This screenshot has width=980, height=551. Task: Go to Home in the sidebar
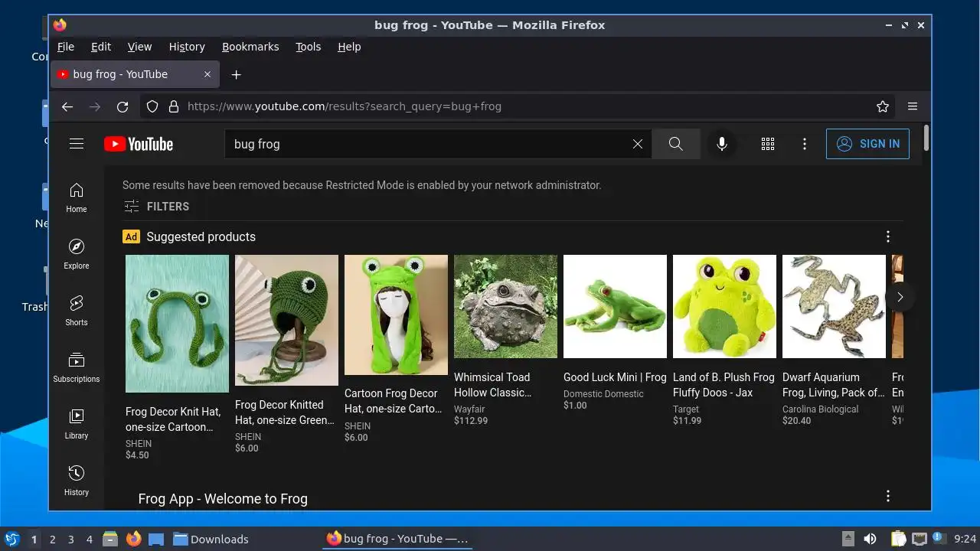pos(77,197)
